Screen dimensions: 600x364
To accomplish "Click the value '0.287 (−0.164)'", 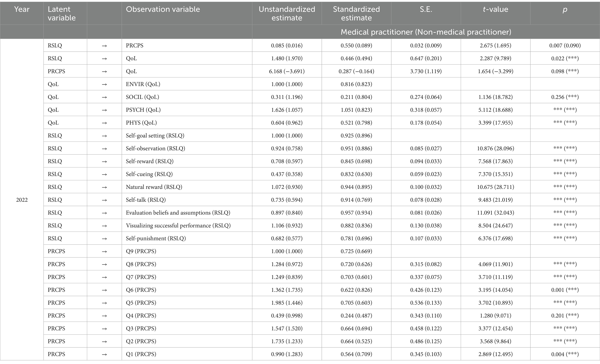I will [356, 71].
